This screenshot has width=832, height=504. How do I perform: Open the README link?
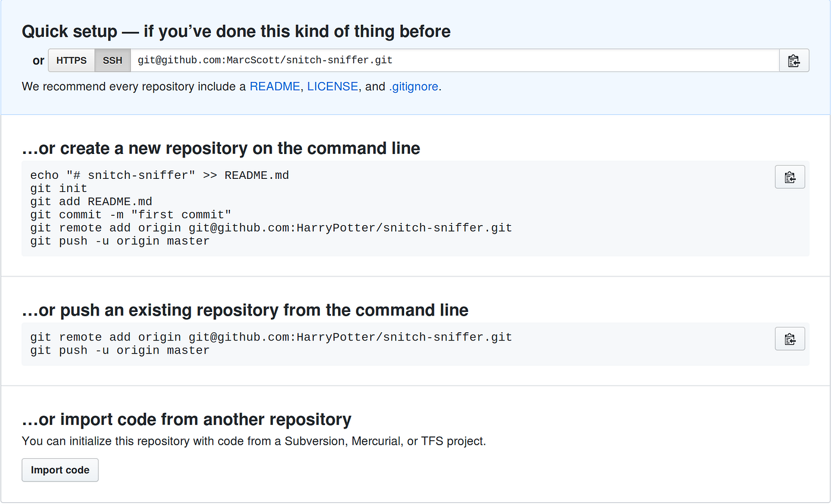coord(275,87)
